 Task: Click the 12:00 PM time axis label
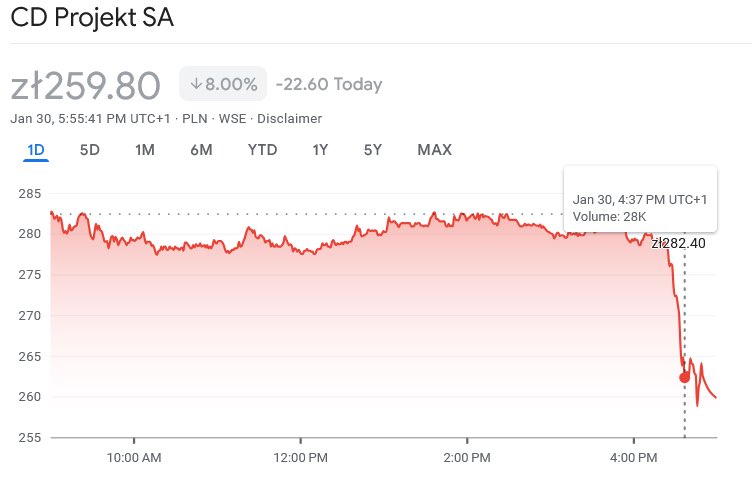pyautogui.click(x=301, y=458)
